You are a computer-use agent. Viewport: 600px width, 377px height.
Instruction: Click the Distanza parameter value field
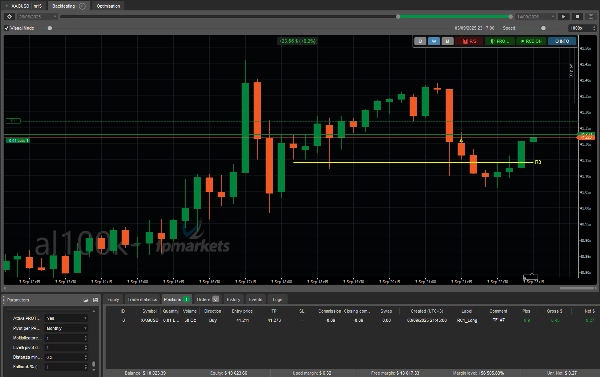67,357
